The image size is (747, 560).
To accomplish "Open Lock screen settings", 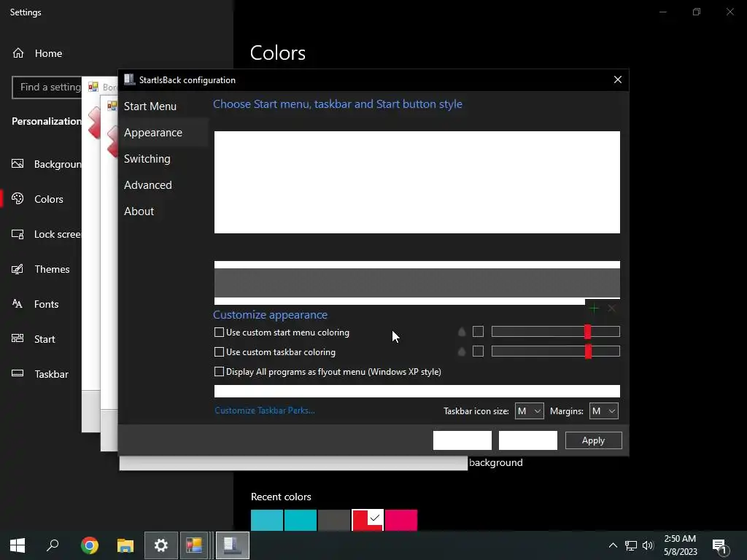I will (x=46, y=234).
